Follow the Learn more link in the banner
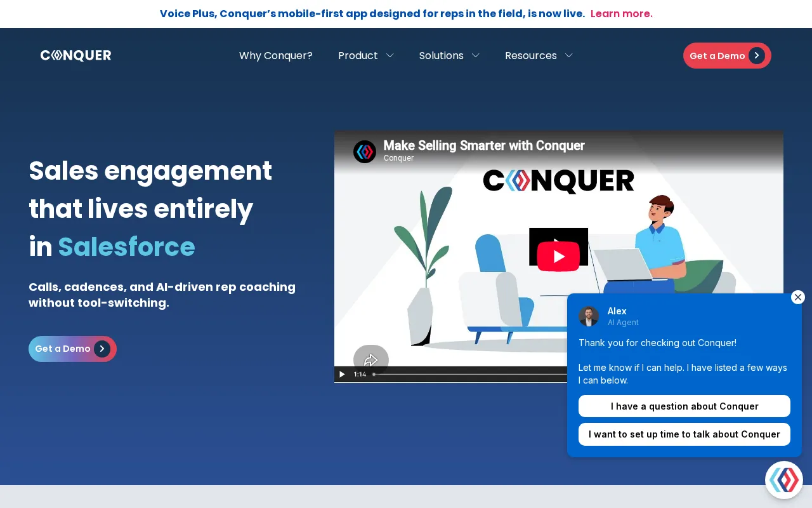812x508 pixels. tap(622, 13)
